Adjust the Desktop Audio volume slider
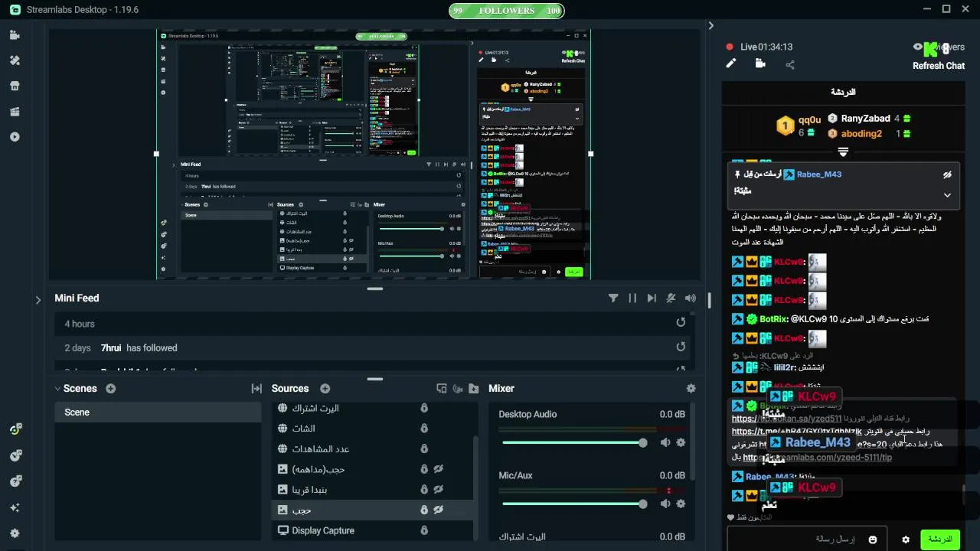980x551 pixels. tap(573, 442)
